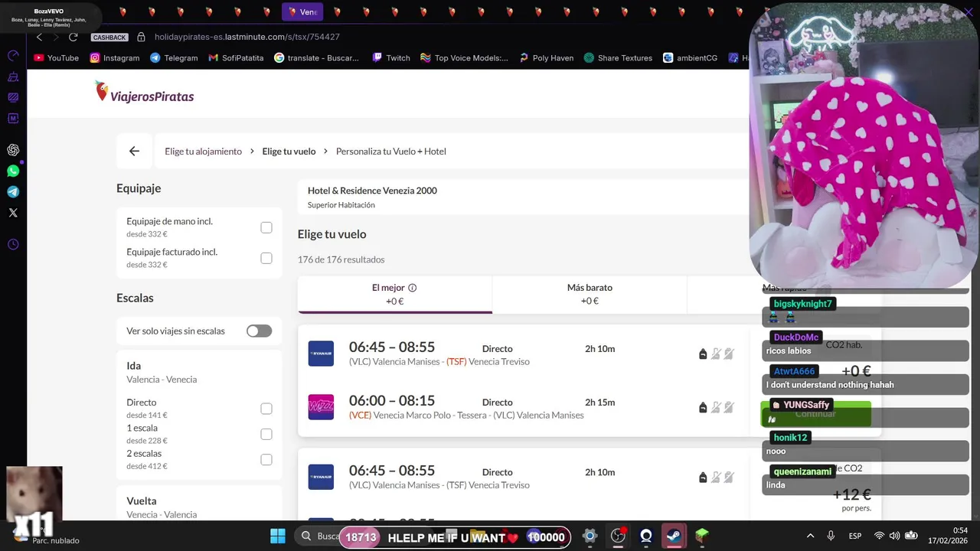980x551 pixels.
Task: Toggle Ver solo viajes sin escalas switch
Action: click(259, 331)
